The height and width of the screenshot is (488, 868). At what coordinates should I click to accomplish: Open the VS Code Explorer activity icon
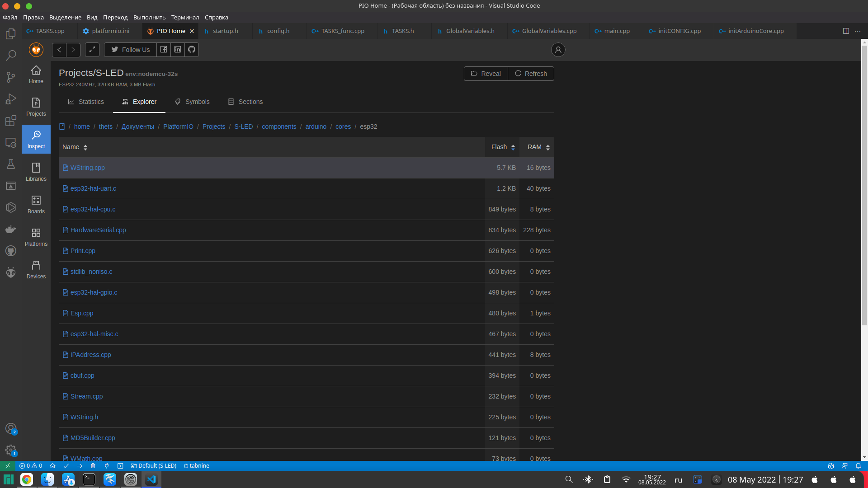[x=11, y=34]
